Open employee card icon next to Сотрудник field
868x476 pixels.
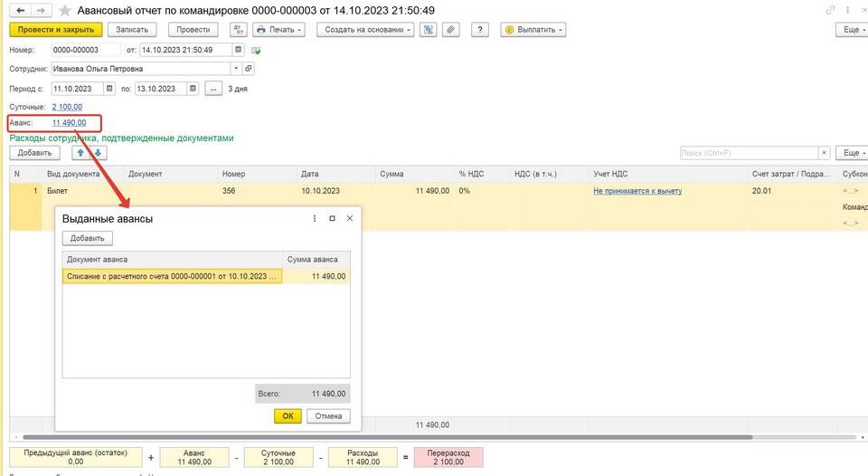(250, 69)
